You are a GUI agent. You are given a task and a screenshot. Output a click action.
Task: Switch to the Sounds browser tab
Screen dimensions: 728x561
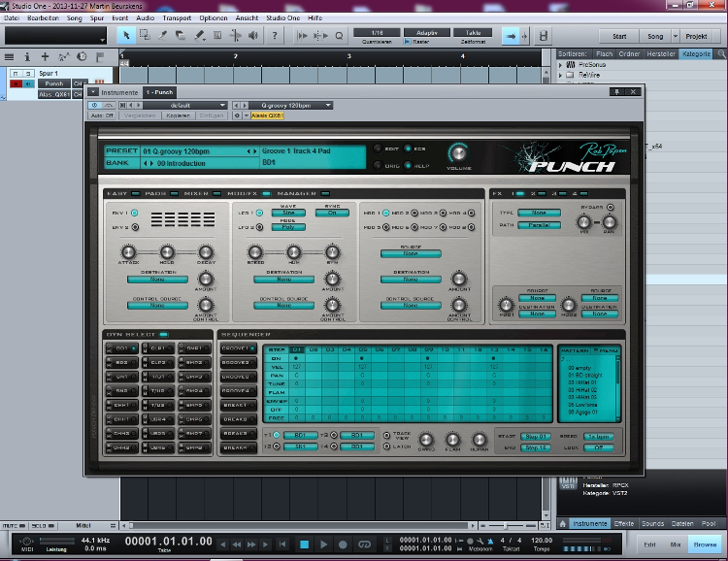(x=652, y=523)
